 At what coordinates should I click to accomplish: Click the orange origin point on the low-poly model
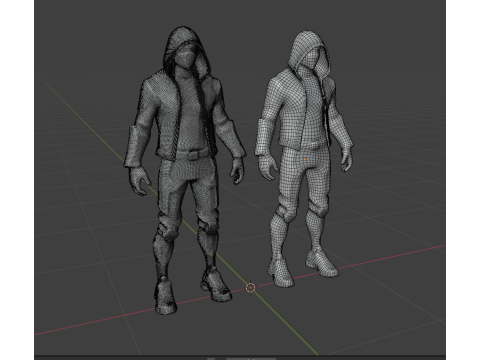click(x=305, y=160)
